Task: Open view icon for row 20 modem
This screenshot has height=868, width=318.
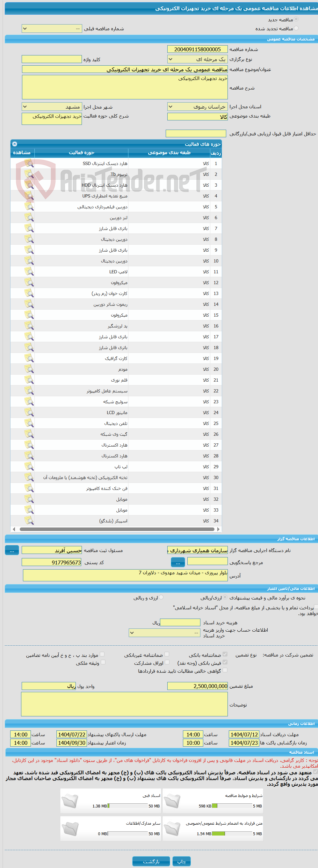Action: 29,369
